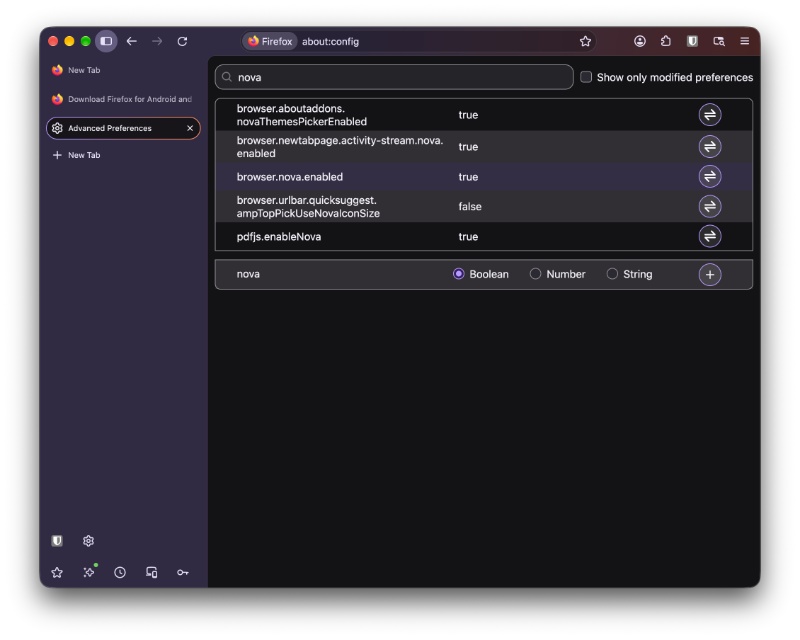Open the hamburger application menu
The height and width of the screenshot is (640, 800).
click(x=745, y=41)
